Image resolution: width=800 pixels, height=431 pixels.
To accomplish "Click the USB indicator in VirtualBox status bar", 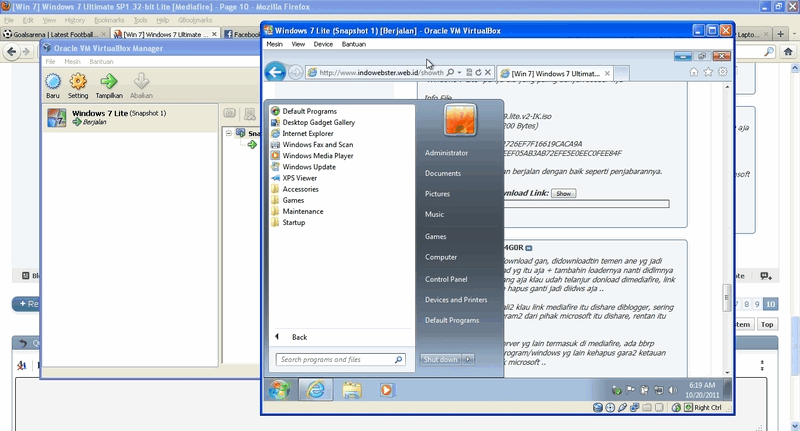I will click(x=622, y=408).
